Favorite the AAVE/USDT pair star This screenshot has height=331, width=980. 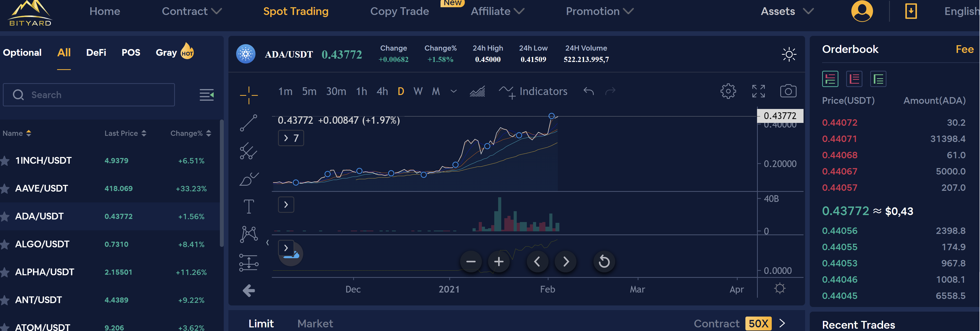[x=5, y=188]
